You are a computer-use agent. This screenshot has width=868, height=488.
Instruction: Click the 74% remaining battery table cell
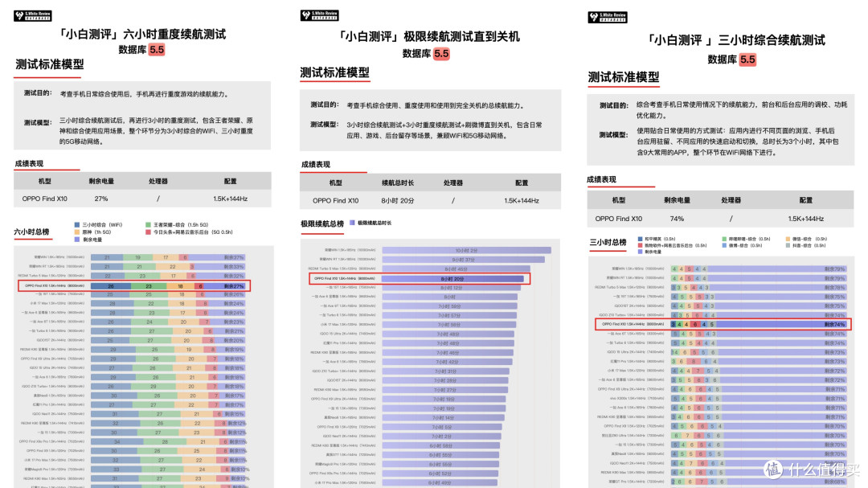pyautogui.click(x=677, y=219)
